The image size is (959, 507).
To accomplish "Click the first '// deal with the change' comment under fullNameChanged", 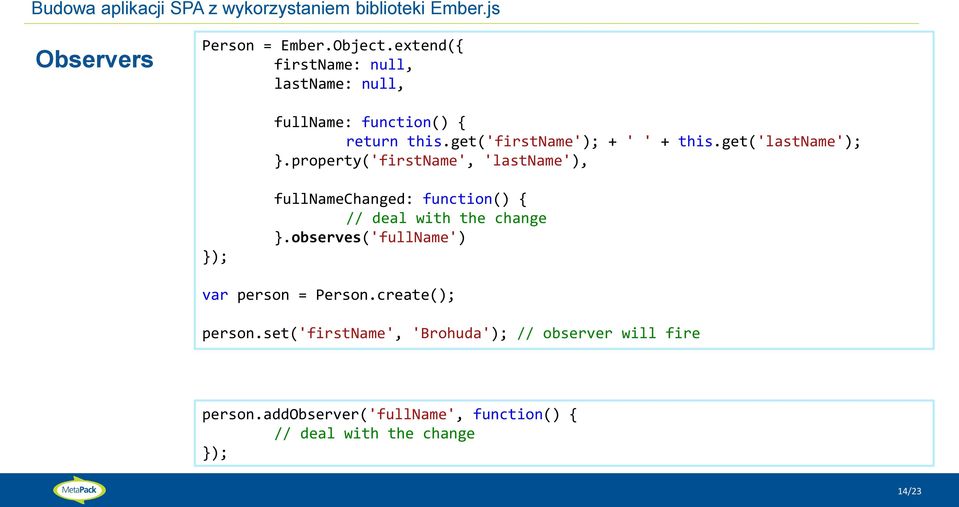I will 446,218.
